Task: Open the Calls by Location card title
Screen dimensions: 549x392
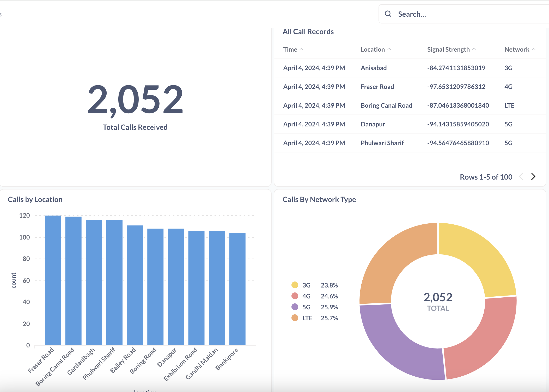Action: coord(35,199)
